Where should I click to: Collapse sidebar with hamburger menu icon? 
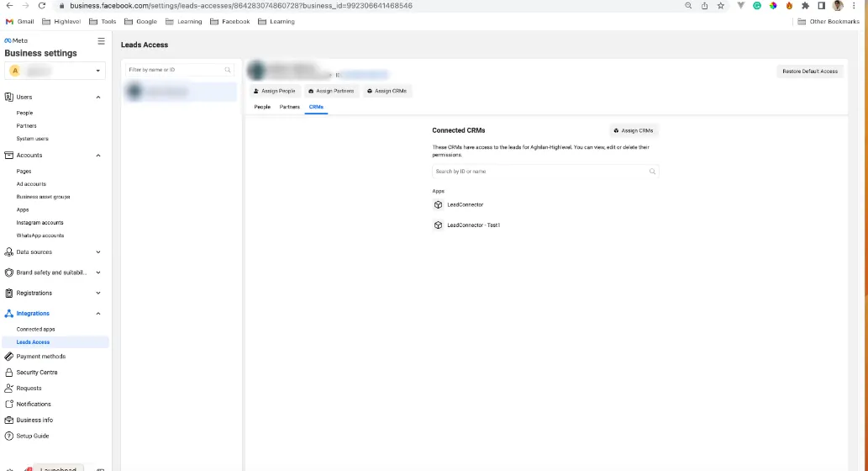(x=101, y=41)
